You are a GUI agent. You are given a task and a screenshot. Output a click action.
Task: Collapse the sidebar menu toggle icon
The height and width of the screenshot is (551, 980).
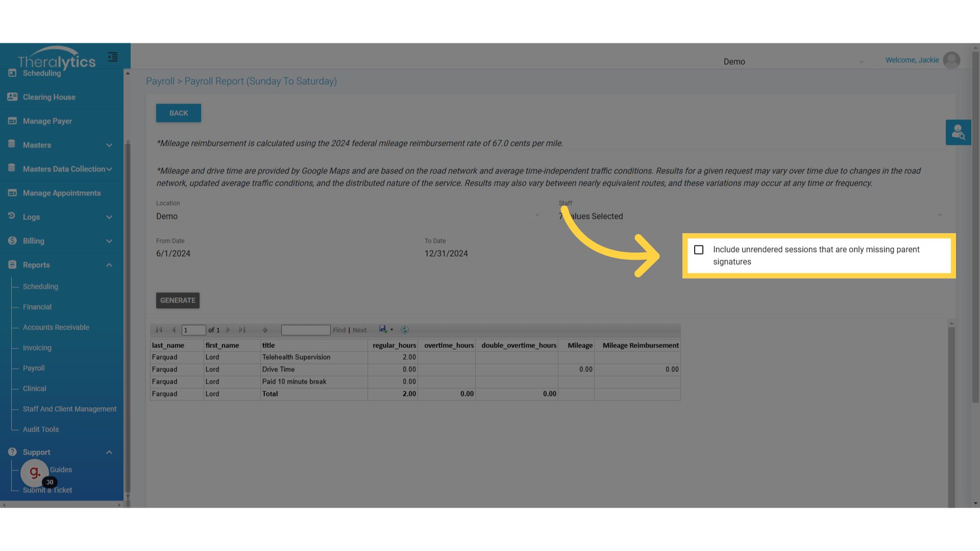click(x=113, y=57)
